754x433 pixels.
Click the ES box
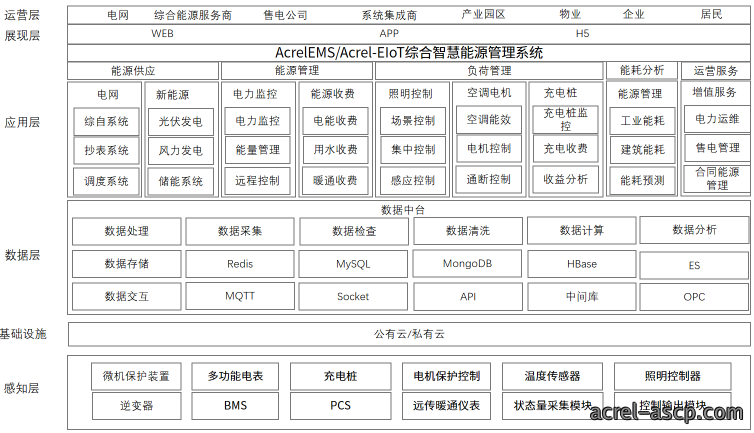694,266
